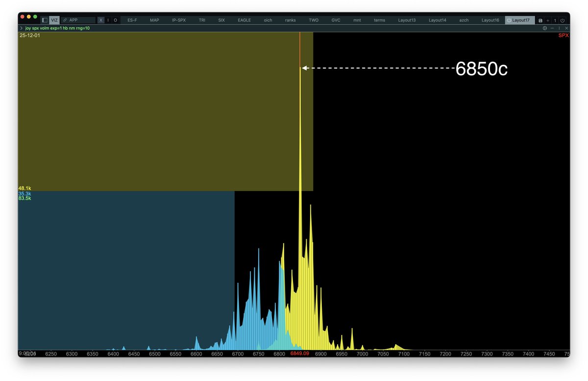
Task: Hide the blue 35.3k series in legend
Action: click(24, 194)
